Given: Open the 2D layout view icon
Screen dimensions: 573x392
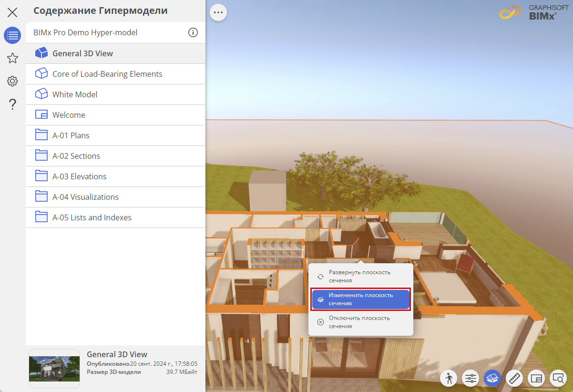Looking at the screenshot, I should coord(536,379).
